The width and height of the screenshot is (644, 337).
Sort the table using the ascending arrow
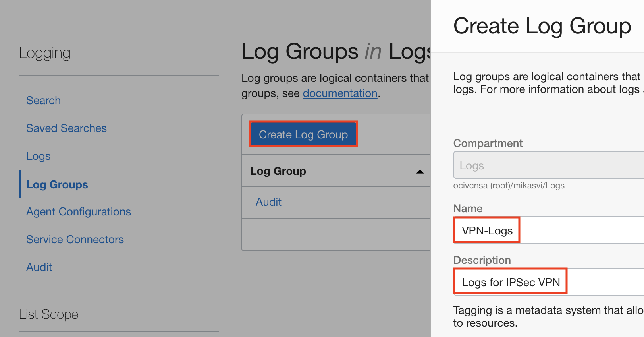click(x=420, y=172)
